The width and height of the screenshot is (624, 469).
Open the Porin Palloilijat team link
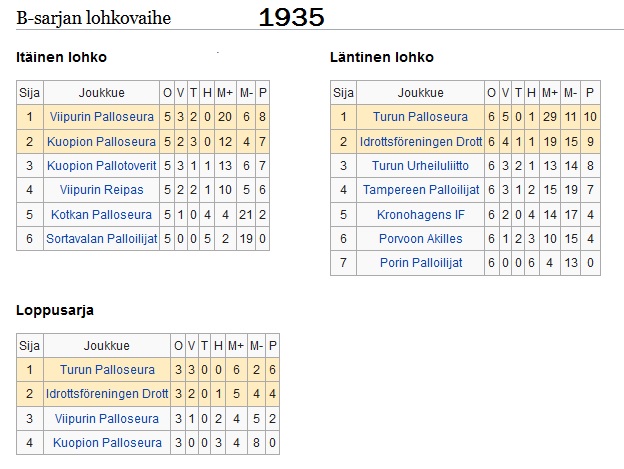420,262
